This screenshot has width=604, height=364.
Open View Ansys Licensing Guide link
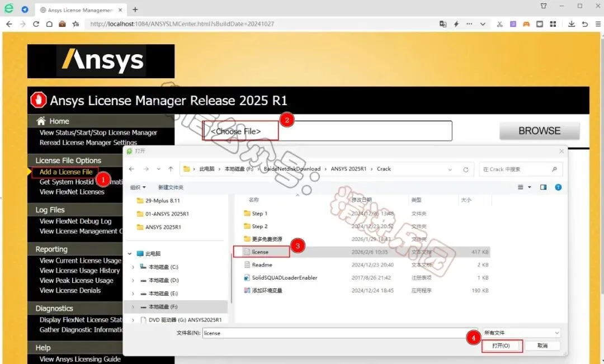tap(80, 359)
